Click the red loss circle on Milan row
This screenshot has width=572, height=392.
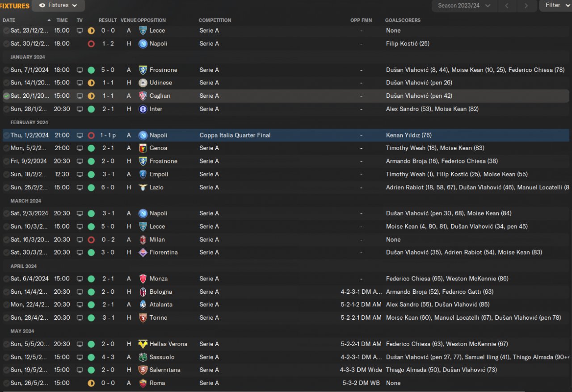(x=91, y=240)
